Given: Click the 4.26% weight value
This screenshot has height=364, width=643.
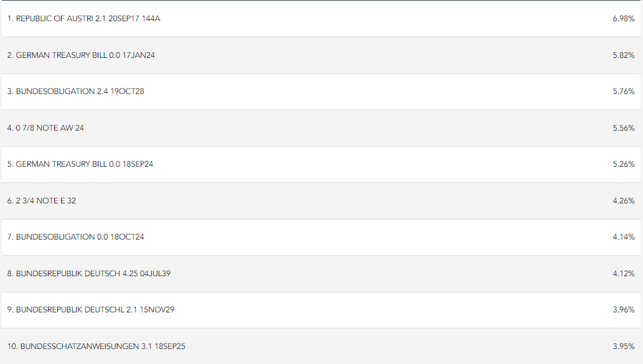Looking at the screenshot, I should click(x=624, y=201).
